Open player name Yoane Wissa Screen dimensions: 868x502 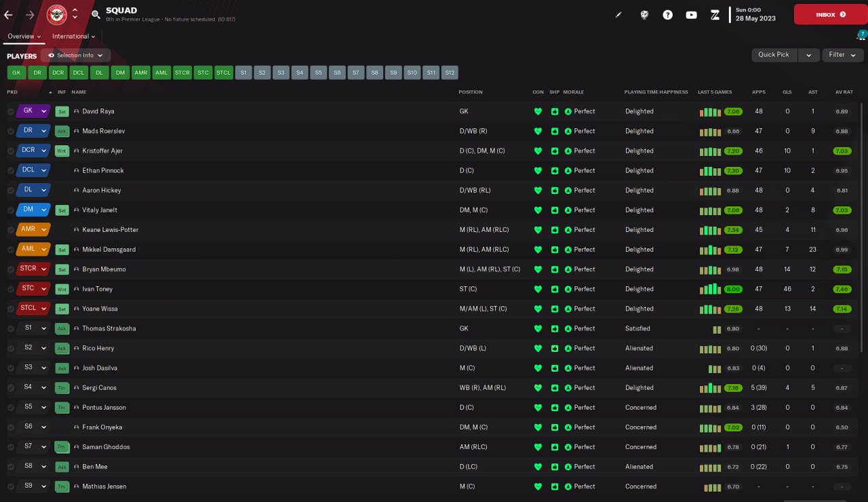click(x=100, y=309)
